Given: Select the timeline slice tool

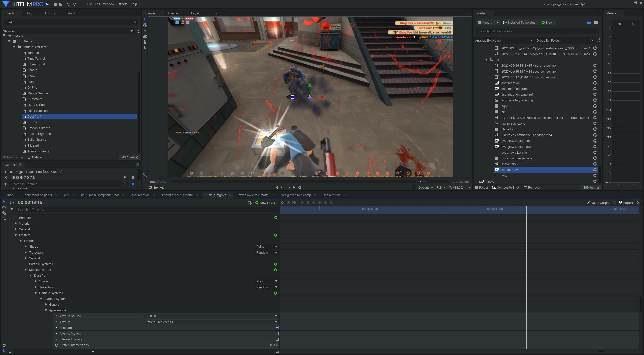Looking at the screenshot, I should (x=4, y=213).
